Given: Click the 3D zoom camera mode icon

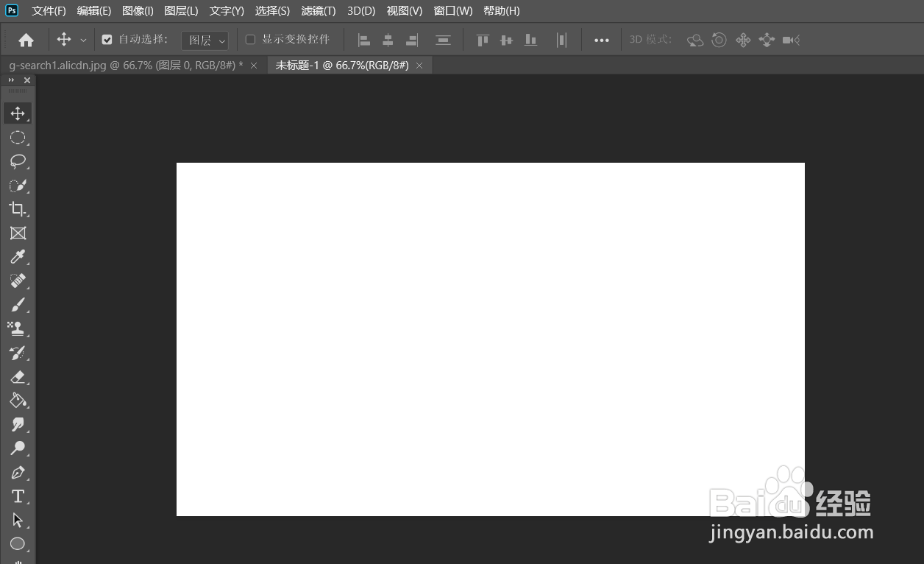Looking at the screenshot, I should [791, 40].
